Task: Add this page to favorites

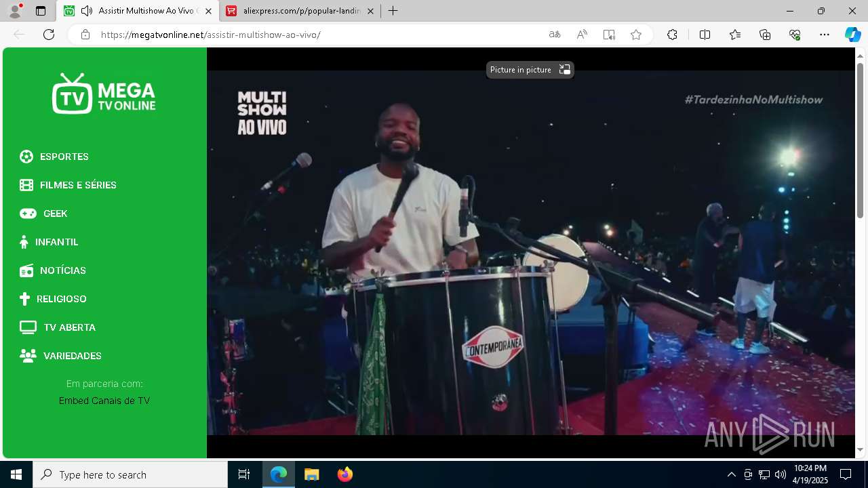Action: point(636,35)
